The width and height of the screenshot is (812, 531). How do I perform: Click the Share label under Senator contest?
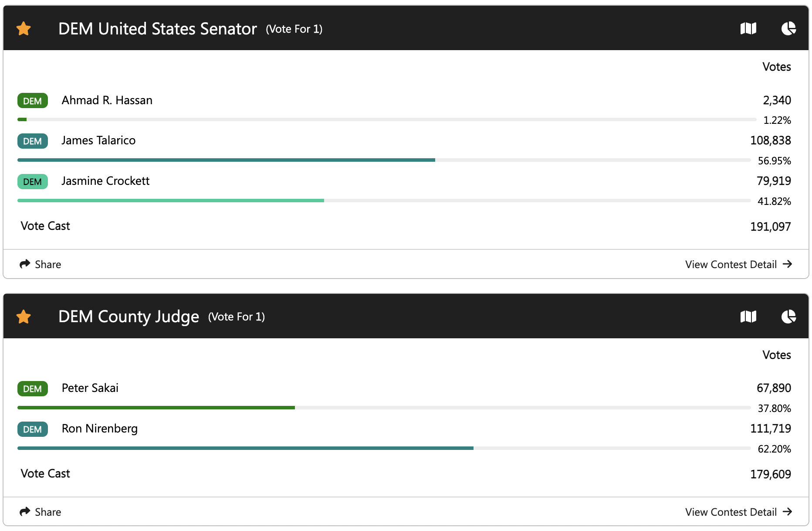pyautogui.click(x=48, y=265)
